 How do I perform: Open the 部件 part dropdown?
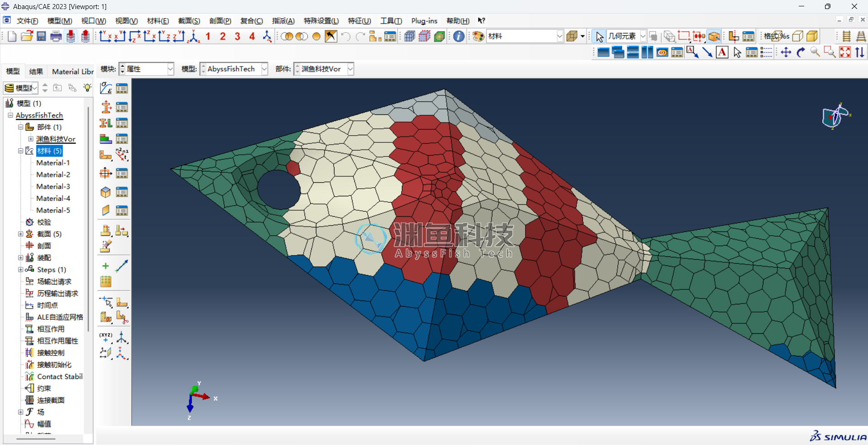click(324, 69)
